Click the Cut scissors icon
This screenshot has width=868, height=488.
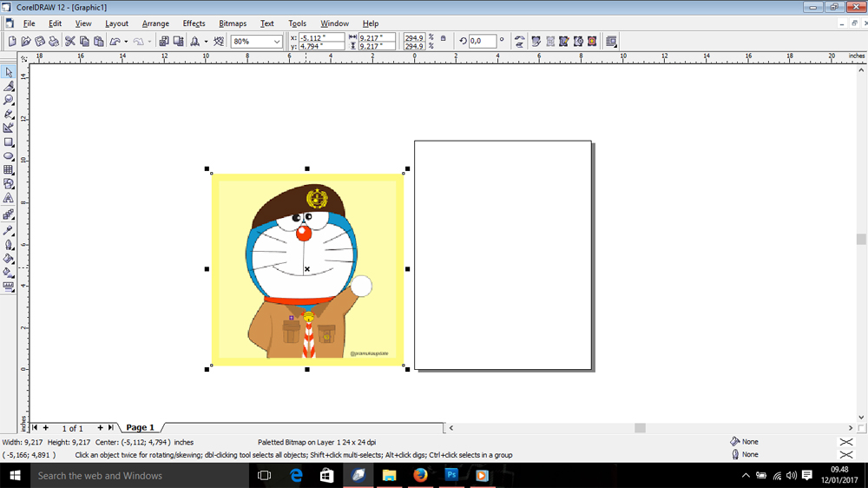[69, 41]
